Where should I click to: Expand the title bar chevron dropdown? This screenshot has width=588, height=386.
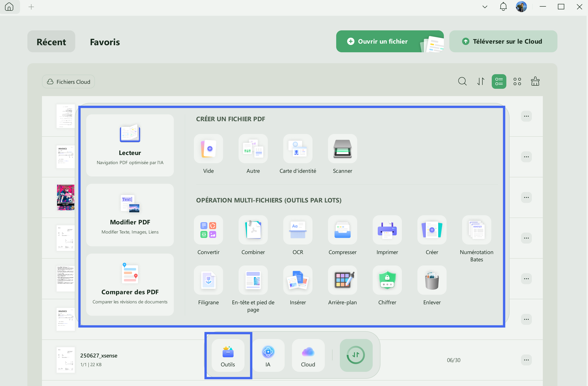pyautogui.click(x=485, y=7)
